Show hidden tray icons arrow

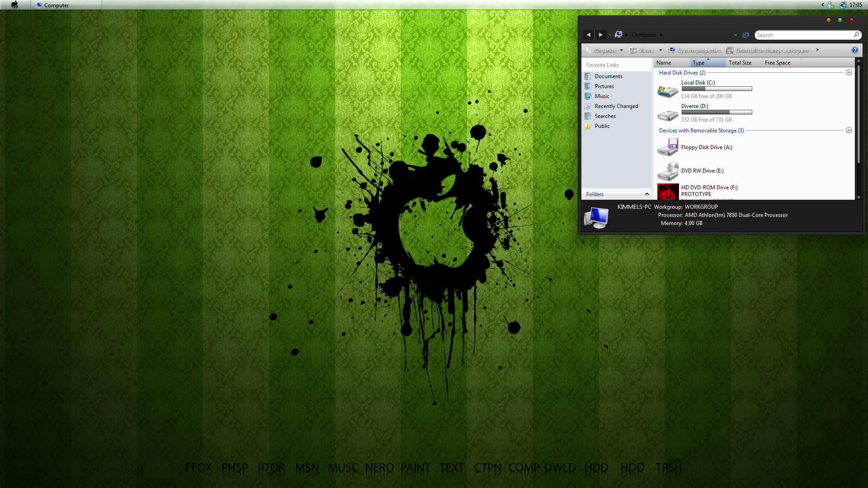(823, 5)
